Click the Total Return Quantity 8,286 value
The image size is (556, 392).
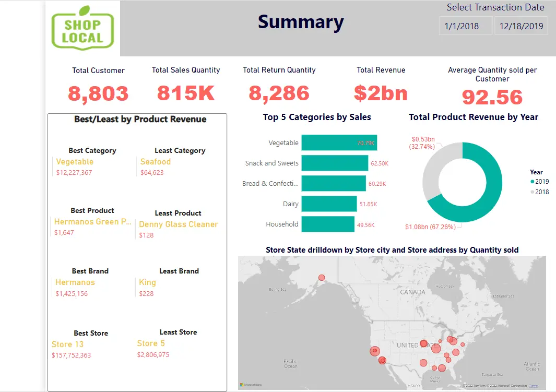[x=279, y=93]
